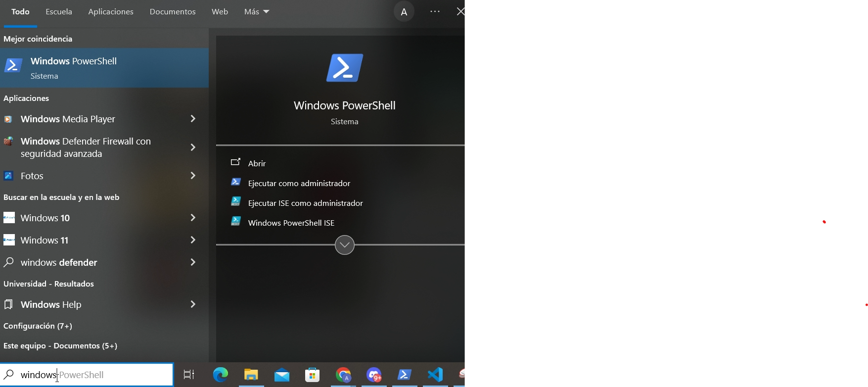The height and width of the screenshot is (387, 868).
Task: Open the Mail app taskbar icon
Action: (282, 375)
